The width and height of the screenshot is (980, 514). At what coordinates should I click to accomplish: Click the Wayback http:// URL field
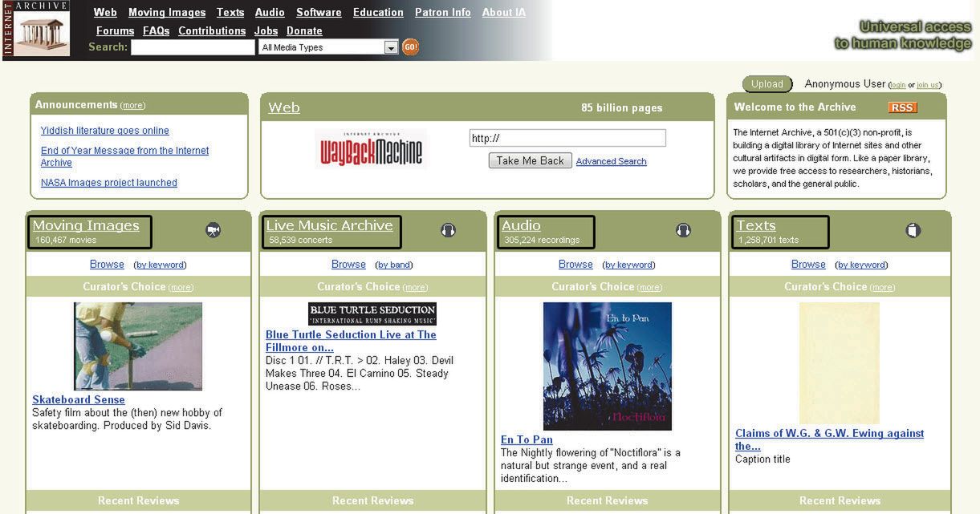pyautogui.click(x=567, y=138)
